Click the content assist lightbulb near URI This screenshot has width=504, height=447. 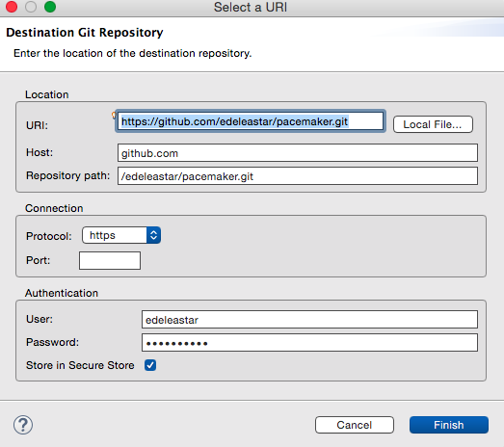[x=114, y=115]
